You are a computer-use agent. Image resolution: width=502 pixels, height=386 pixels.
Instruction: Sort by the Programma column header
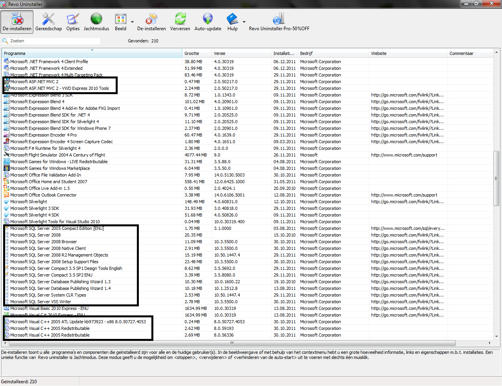coord(92,53)
